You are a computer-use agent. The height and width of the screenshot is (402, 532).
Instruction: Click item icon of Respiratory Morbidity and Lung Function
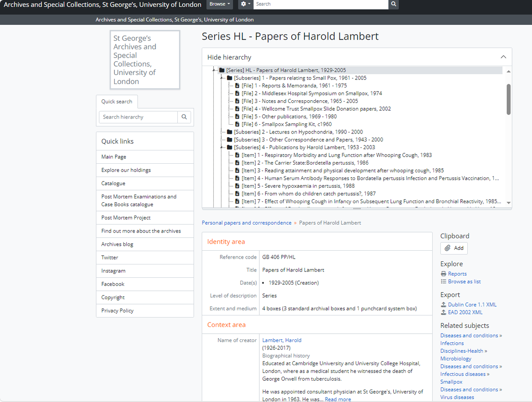click(237, 155)
